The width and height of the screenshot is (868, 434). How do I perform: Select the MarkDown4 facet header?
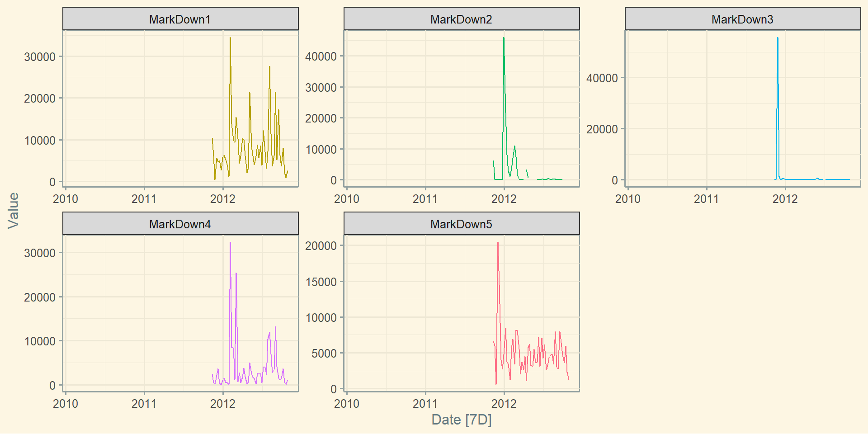tap(180, 224)
